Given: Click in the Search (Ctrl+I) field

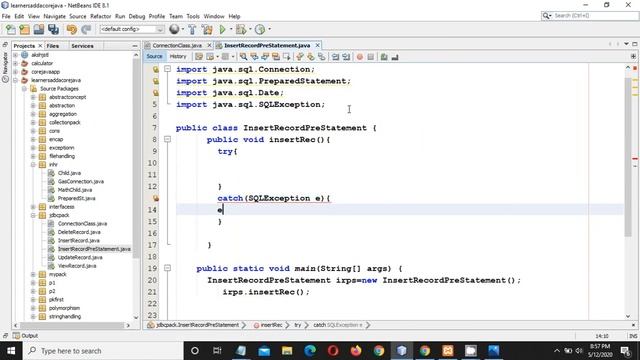Looking at the screenshot, I should point(594,16).
